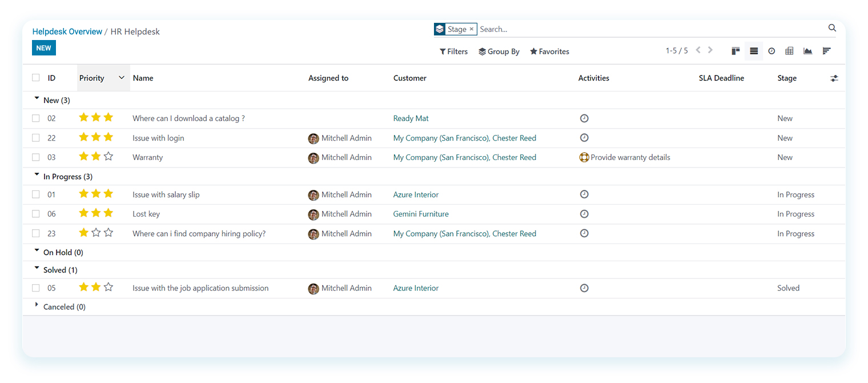868x383 pixels.
Task: Switch to the Gantt view
Action: [826, 51]
